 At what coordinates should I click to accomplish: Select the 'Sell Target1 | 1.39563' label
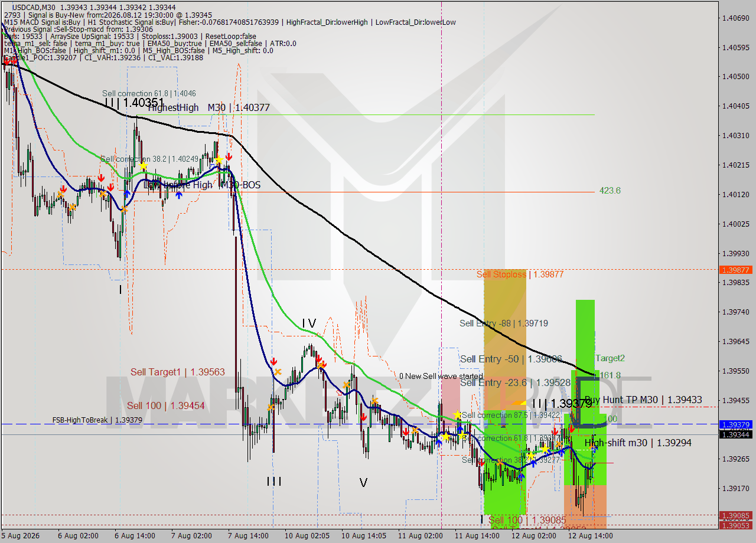coord(178,372)
